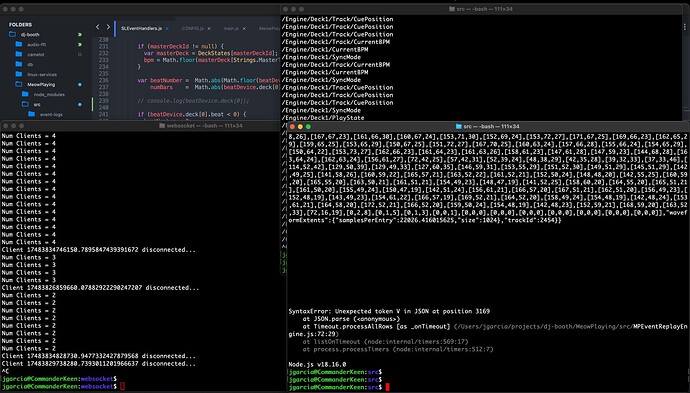690x393 pixels.
Task: Click the commented console.log line
Action: (193, 101)
